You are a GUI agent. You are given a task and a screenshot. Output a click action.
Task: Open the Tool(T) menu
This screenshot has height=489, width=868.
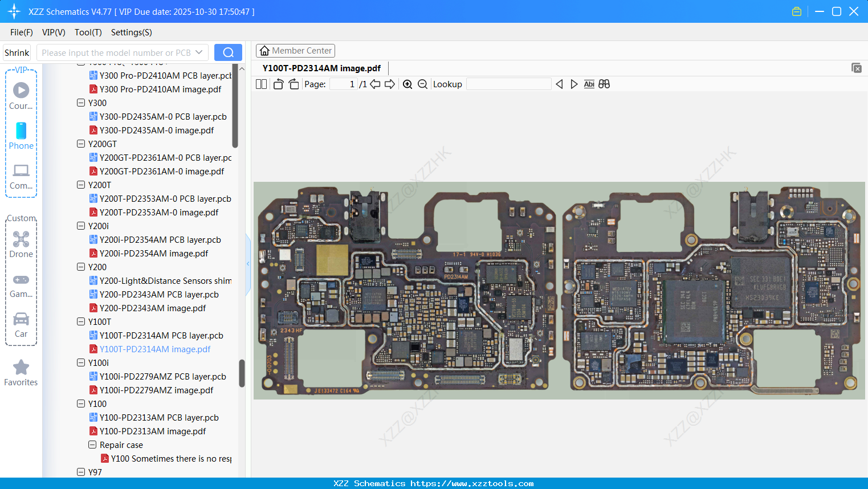click(88, 32)
